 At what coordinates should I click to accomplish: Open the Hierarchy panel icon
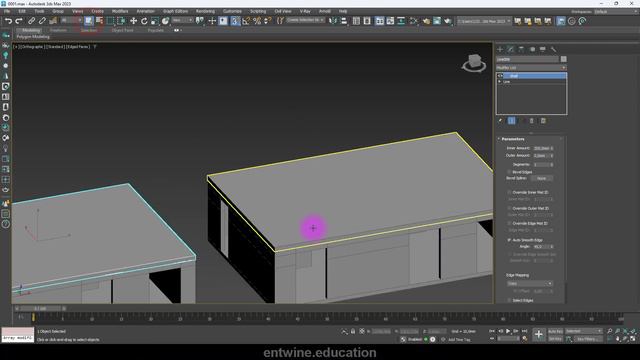[521, 49]
